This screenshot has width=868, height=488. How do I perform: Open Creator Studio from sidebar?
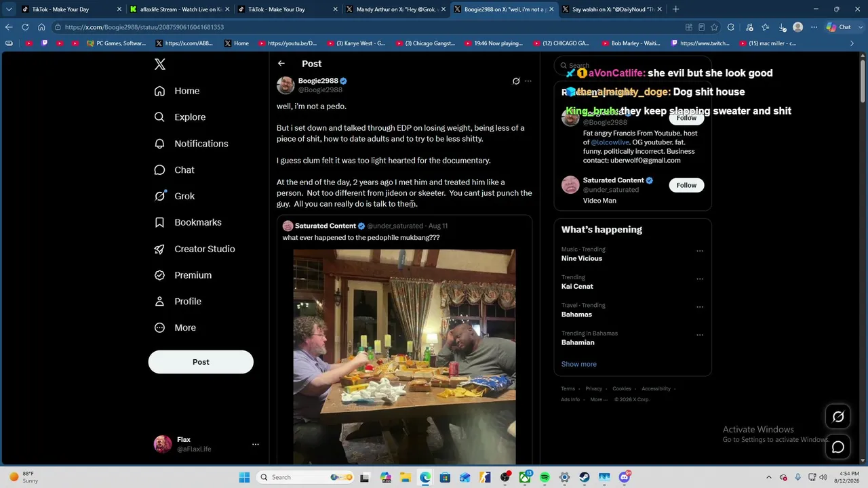[x=195, y=249]
